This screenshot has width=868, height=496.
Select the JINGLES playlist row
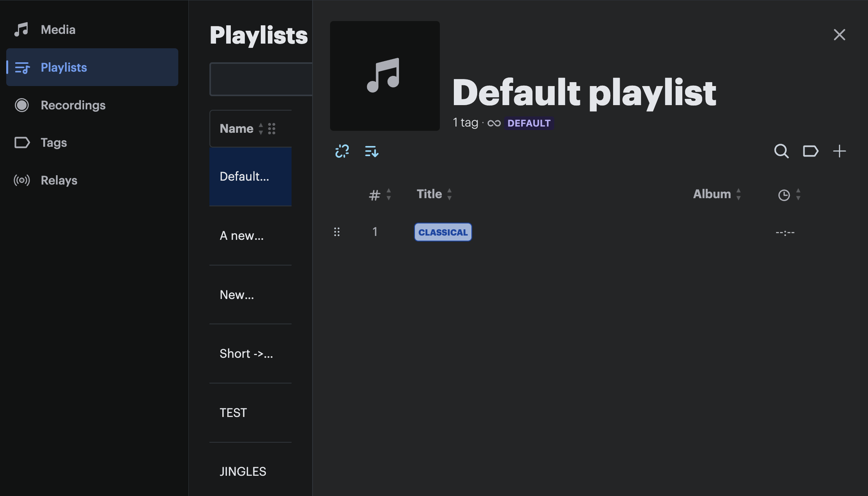pyautogui.click(x=243, y=471)
